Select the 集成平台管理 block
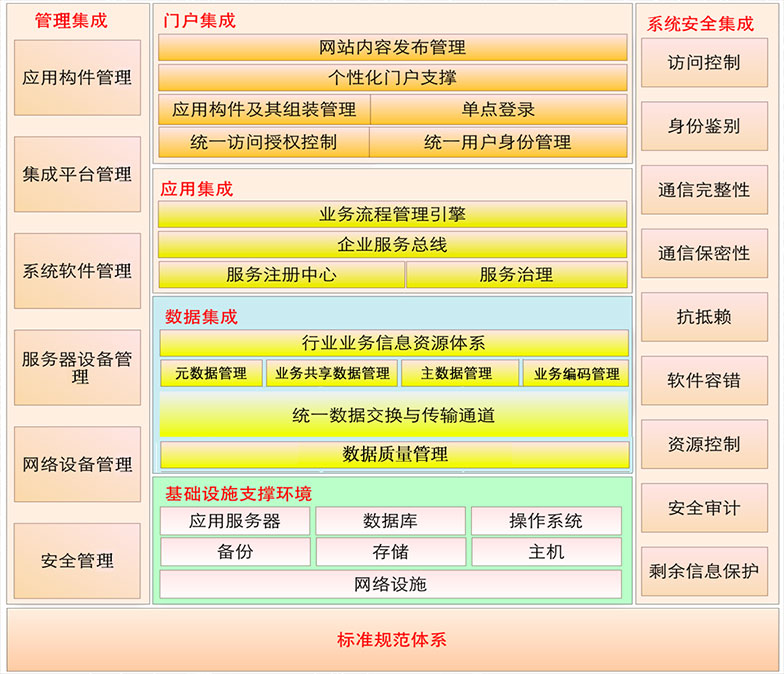 click(x=77, y=175)
